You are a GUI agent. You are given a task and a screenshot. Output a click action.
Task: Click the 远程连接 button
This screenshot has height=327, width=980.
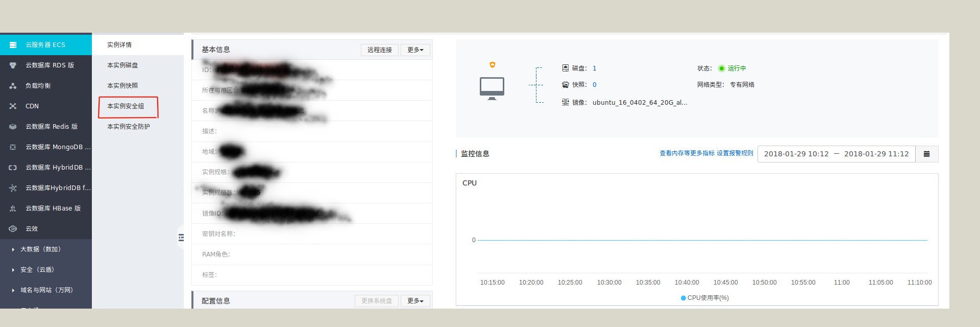tap(380, 50)
